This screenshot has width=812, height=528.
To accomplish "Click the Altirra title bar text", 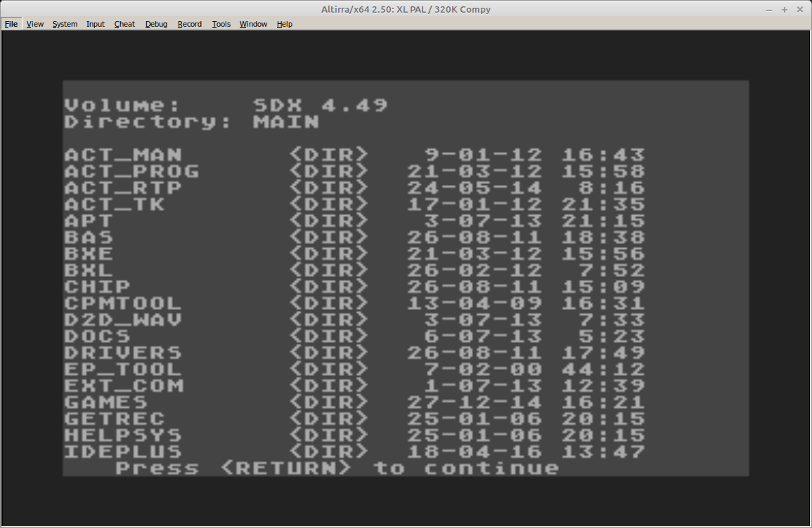I will 406,9.
